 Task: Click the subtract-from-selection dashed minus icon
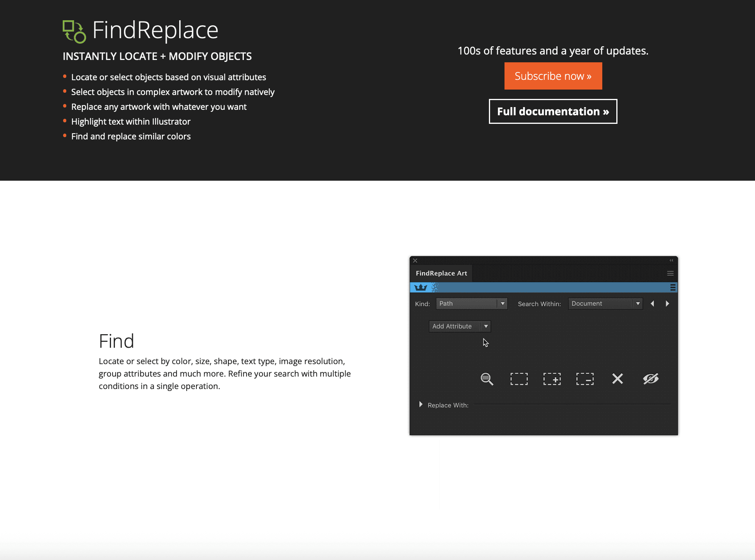pos(585,379)
